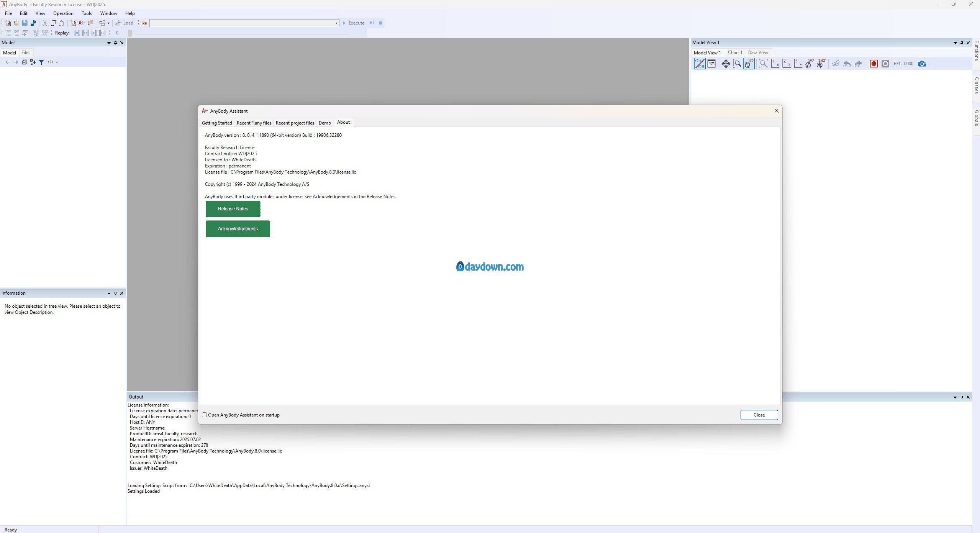Click the Release Notes button
Viewport: 980px width, 533px height.
(233, 209)
